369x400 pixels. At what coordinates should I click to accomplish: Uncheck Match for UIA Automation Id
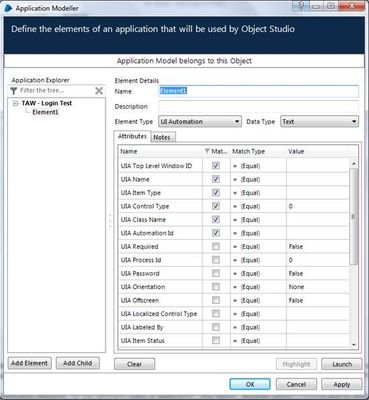coord(216,233)
